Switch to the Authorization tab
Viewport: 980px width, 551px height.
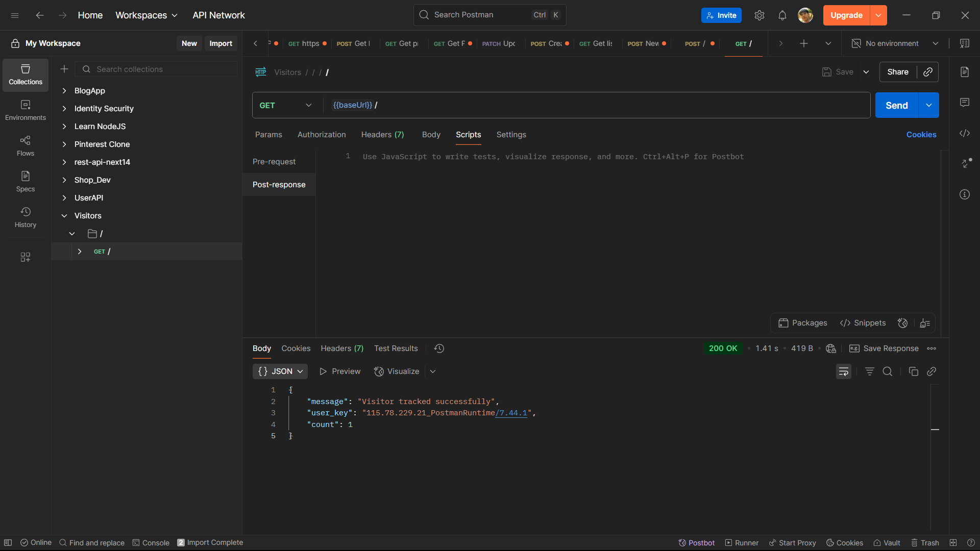point(322,135)
